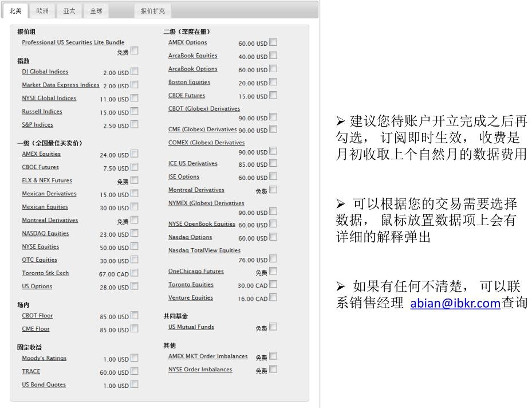Image resolution: width=532 pixels, height=408 pixels.
Task: Check Nasdaq TotalView Equities 76.00 USD box
Action: (273, 258)
